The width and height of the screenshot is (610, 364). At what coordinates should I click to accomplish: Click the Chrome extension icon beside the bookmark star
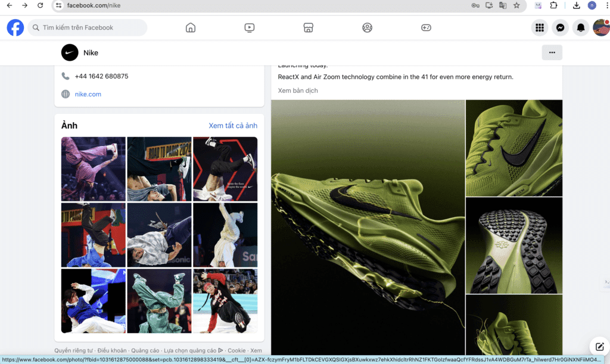[539, 5]
